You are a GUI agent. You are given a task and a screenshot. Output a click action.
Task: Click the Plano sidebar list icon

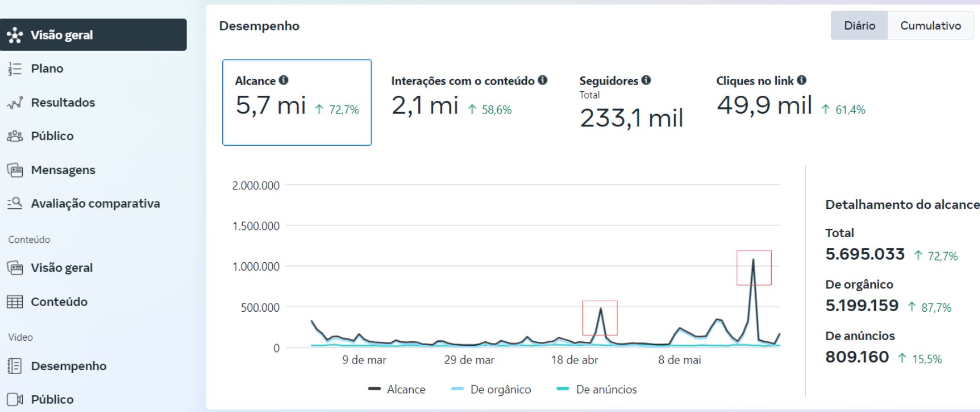click(x=14, y=68)
